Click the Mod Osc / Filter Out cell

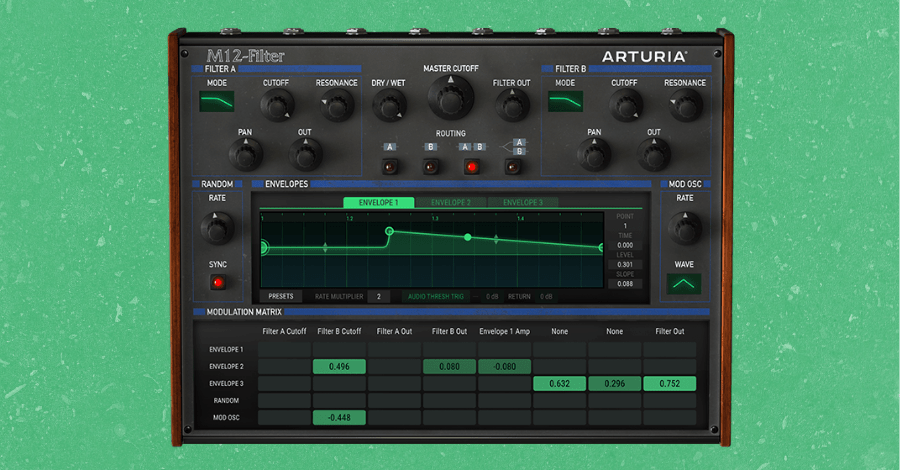point(670,418)
